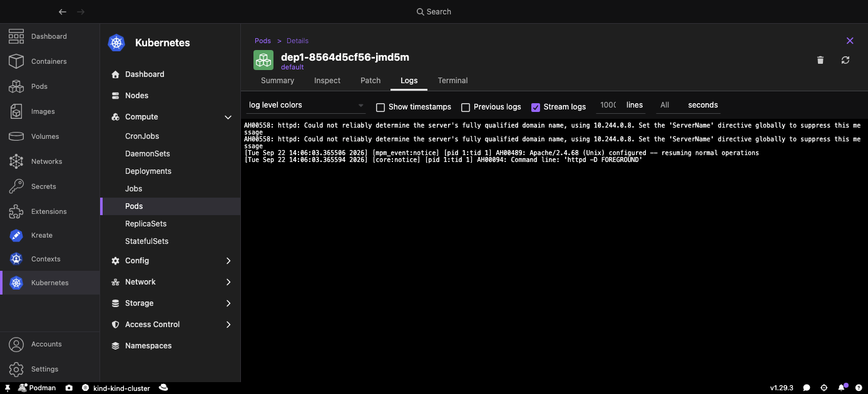
Task: Open the Extensions section
Action: [49, 211]
